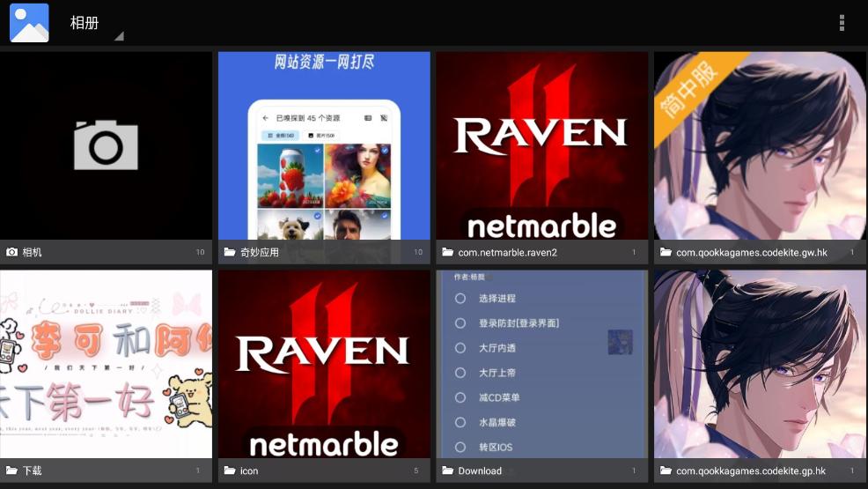Viewport: 868px width, 489px height.
Task: Click the count 5 on icon album
Action: point(416,470)
